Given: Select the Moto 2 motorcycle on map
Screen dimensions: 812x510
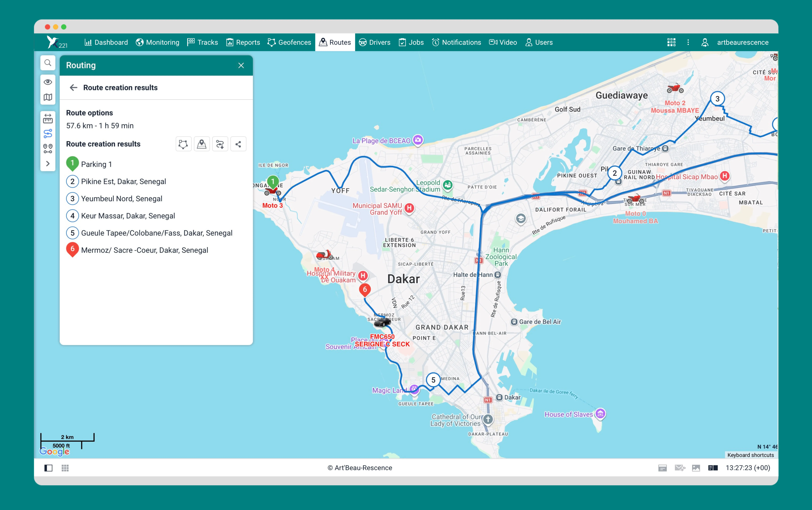Looking at the screenshot, I should (x=675, y=88).
